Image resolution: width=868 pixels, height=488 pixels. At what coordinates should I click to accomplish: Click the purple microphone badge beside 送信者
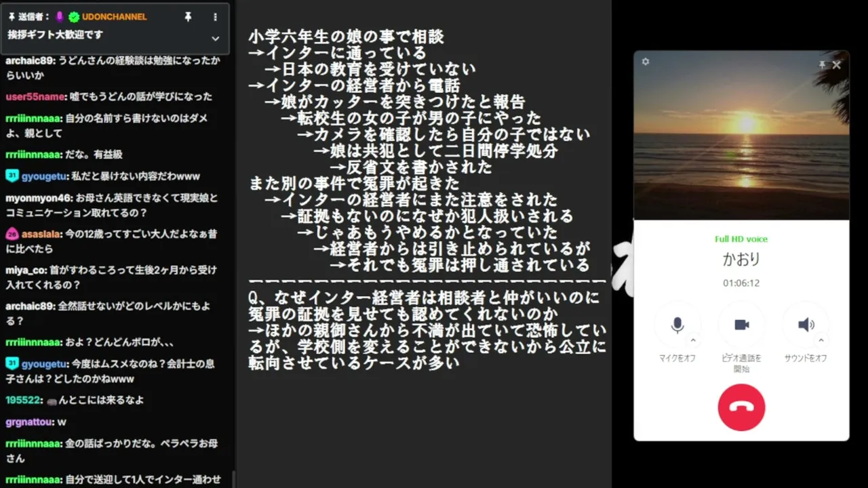click(x=60, y=17)
